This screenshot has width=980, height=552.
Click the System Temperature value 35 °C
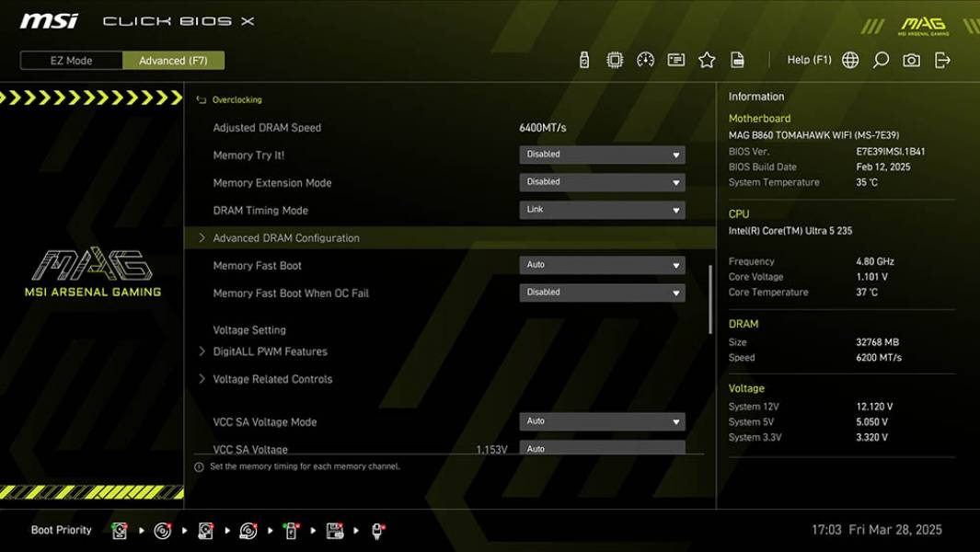[x=867, y=182]
